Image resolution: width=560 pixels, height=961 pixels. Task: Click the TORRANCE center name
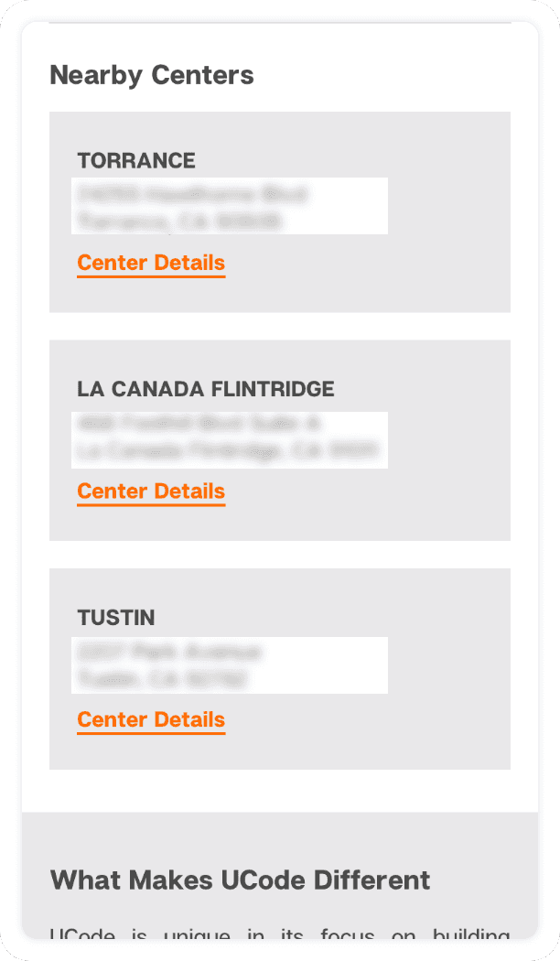click(136, 161)
